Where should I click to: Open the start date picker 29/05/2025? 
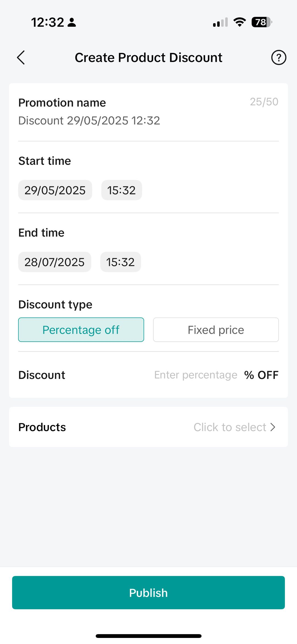tap(55, 190)
